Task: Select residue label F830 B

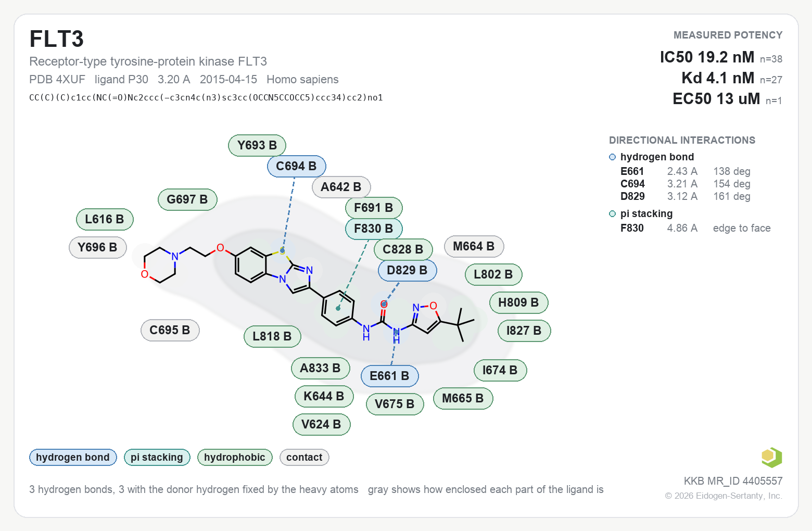Action: click(x=374, y=229)
